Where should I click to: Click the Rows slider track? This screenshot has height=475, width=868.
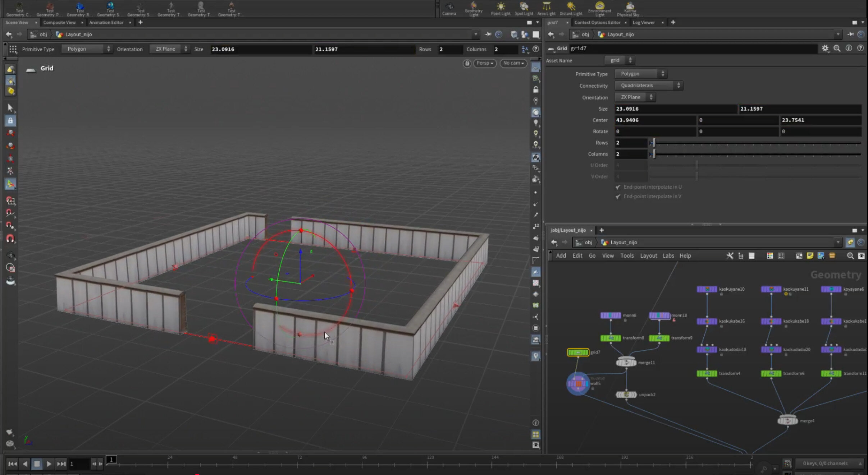(x=755, y=143)
